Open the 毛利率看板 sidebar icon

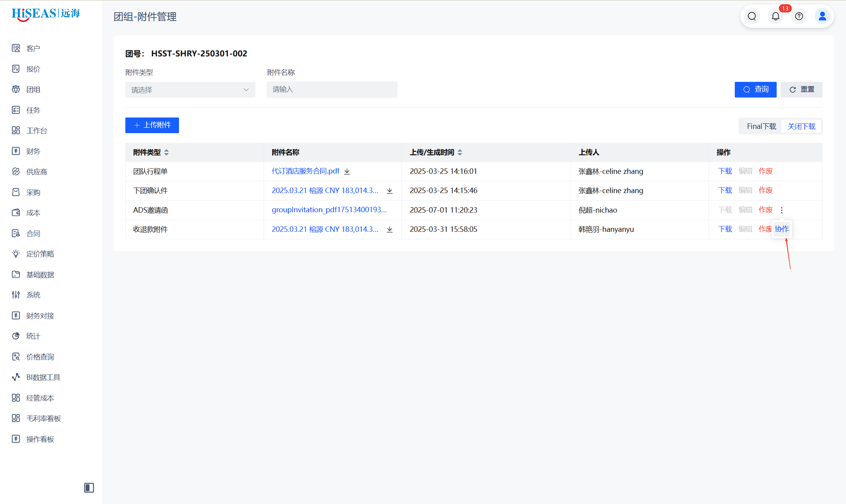[x=16, y=418]
